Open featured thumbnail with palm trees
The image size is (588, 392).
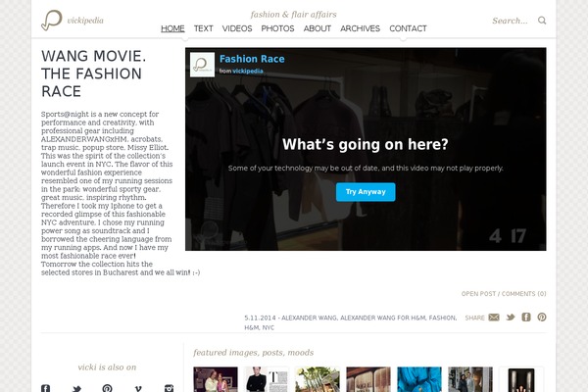tap(318, 379)
